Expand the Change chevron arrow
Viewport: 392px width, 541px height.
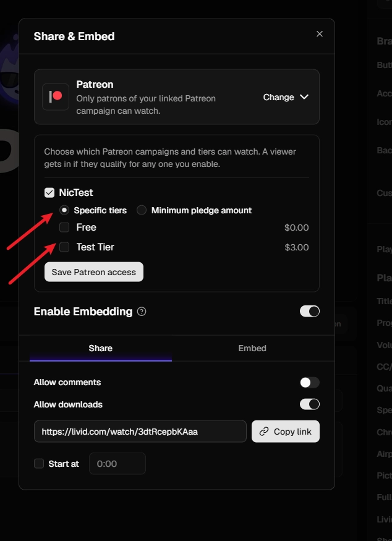tap(304, 97)
